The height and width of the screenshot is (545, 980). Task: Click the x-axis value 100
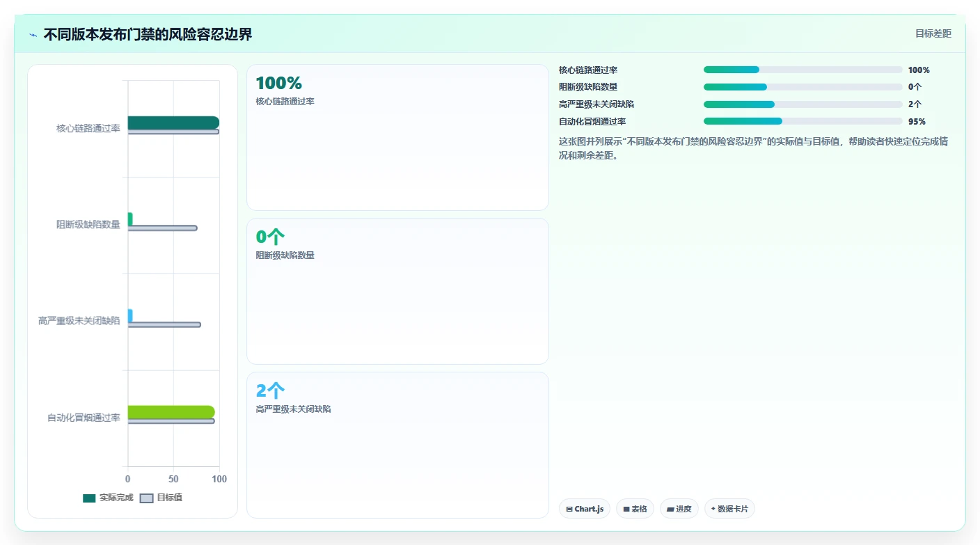point(219,480)
